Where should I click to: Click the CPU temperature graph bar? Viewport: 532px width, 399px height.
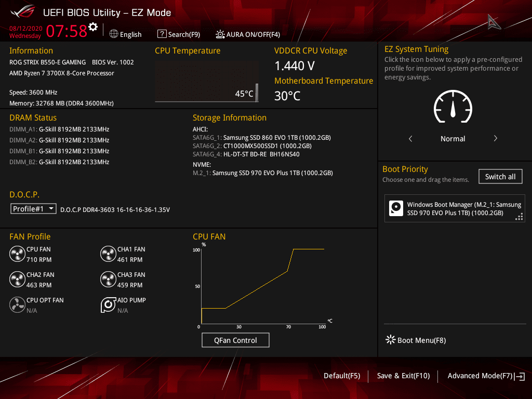pyautogui.click(x=257, y=92)
